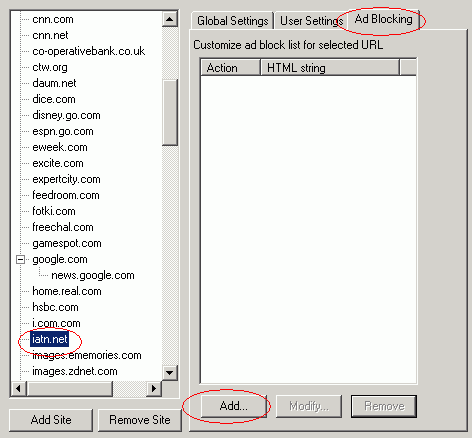Select expertcity.com in the site tree

[x=66, y=179]
